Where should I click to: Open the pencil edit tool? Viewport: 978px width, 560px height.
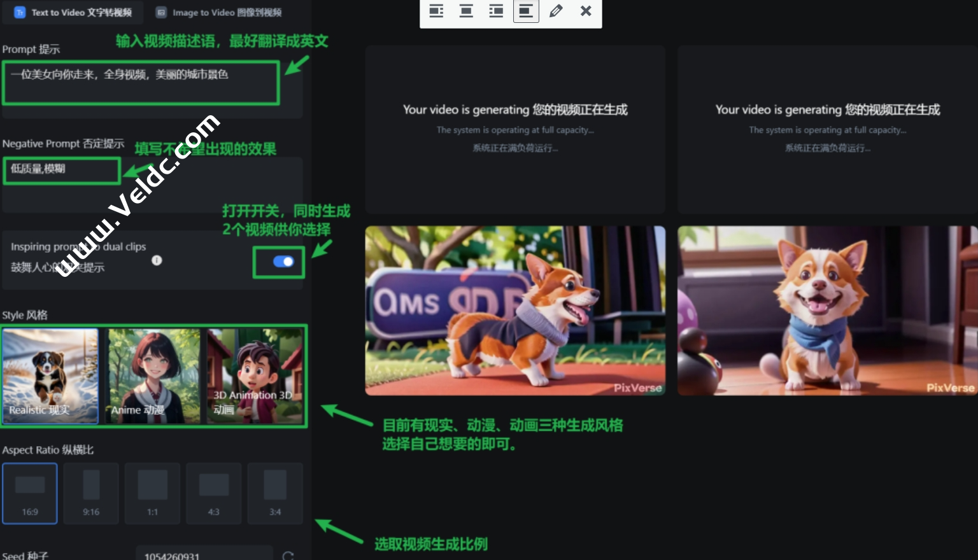(556, 11)
